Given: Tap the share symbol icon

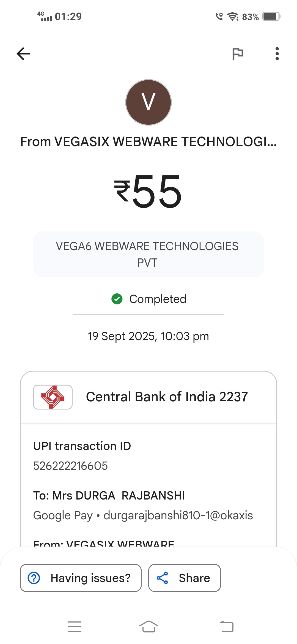Looking at the screenshot, I should (162, 578).
